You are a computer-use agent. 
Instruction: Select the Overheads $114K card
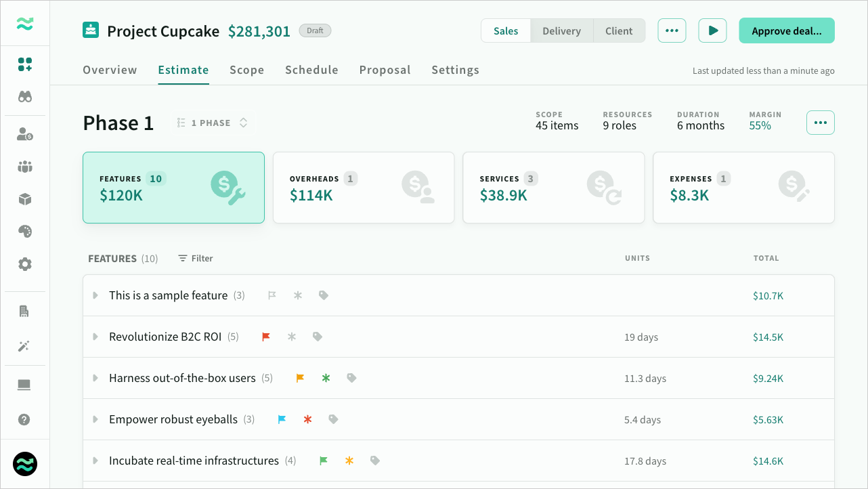[x=364, y=188]
